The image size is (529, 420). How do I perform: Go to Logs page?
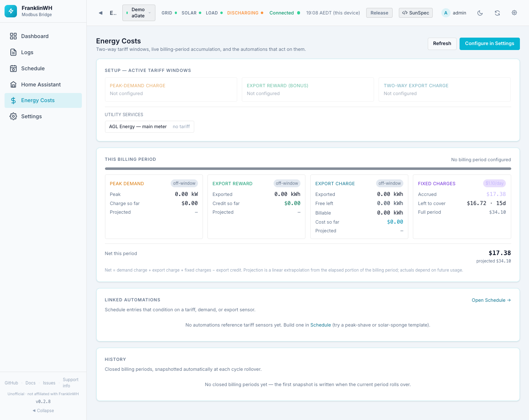click(43, 52)
